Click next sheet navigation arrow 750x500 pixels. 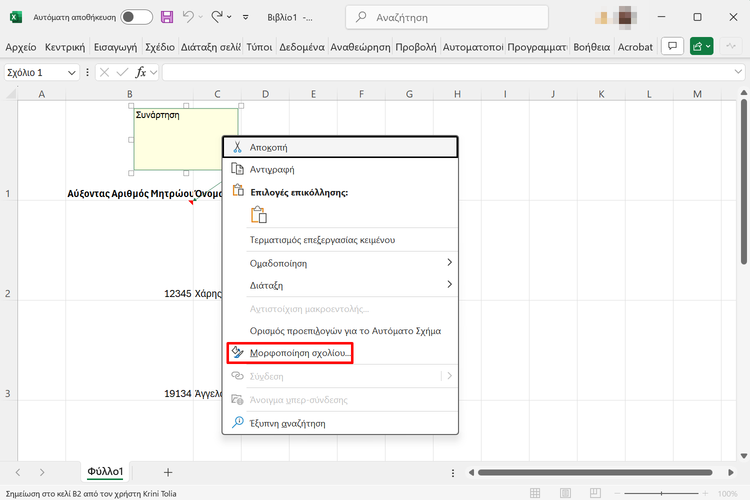pyautogui.click(x=42, y=473)
